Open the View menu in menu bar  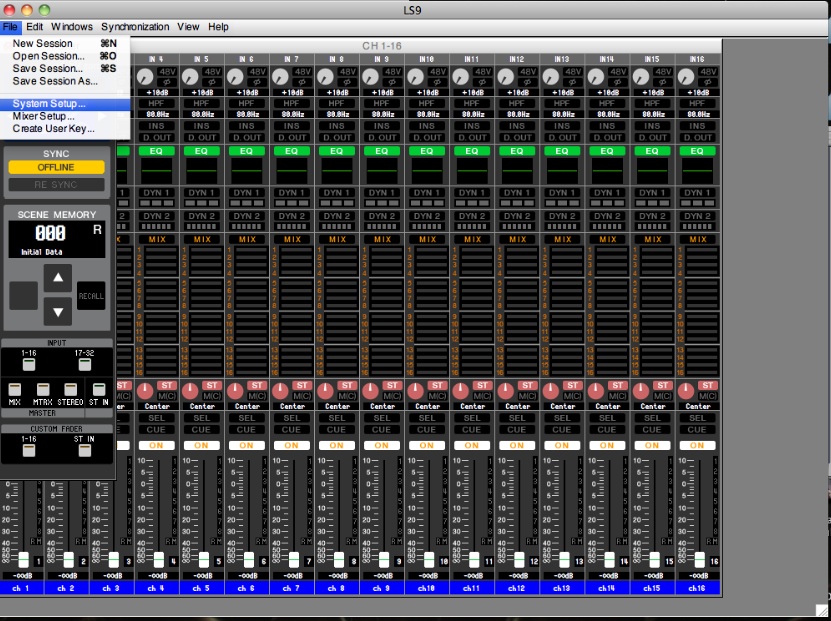188,27
